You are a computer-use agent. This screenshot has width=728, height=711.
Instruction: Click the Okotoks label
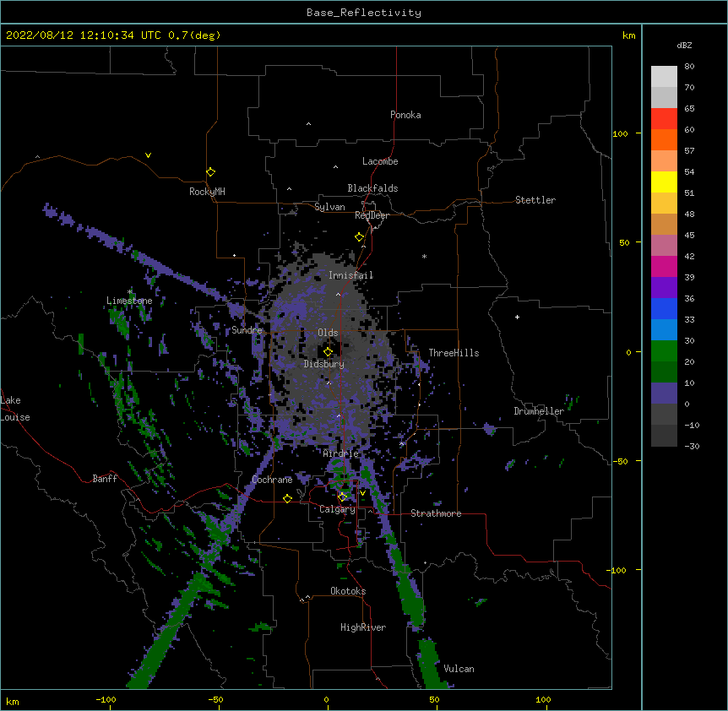[x=348, y=591]
